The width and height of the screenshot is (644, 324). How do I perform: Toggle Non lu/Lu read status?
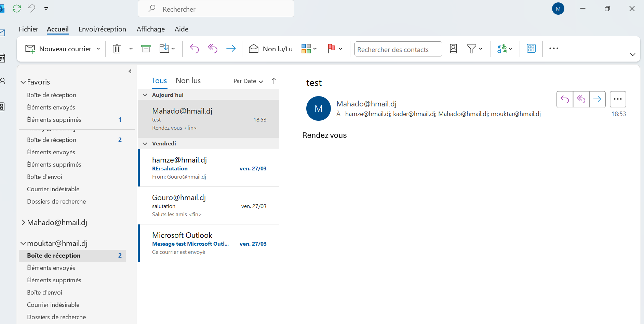270,49
